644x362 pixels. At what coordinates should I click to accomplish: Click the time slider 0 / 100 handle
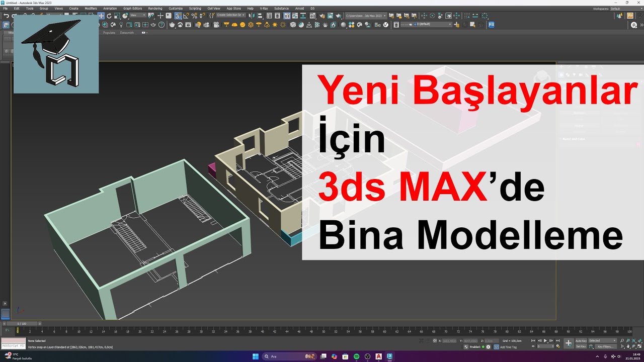22,324
